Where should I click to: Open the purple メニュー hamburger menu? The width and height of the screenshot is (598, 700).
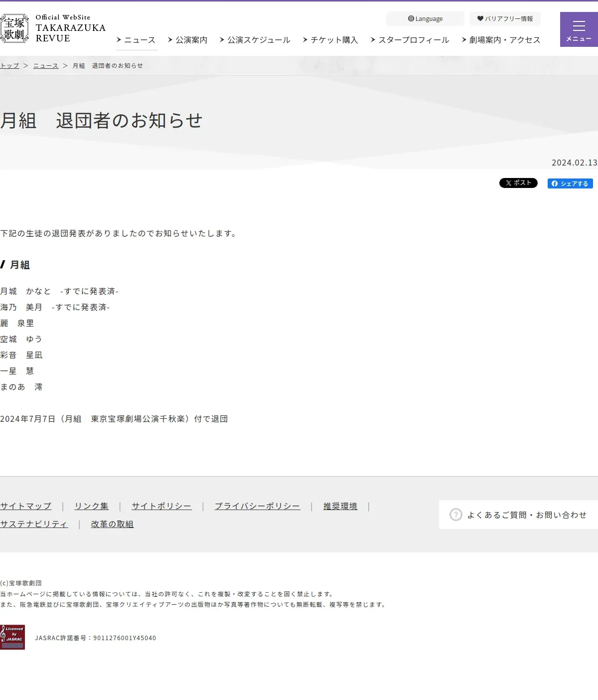pos(579,29)
